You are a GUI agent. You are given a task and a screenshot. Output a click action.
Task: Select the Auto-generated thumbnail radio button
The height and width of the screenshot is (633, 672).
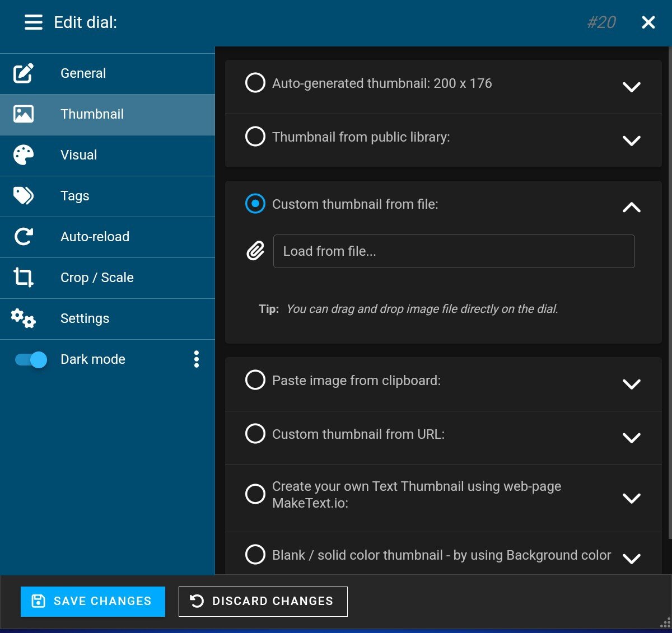click(255, 83)
